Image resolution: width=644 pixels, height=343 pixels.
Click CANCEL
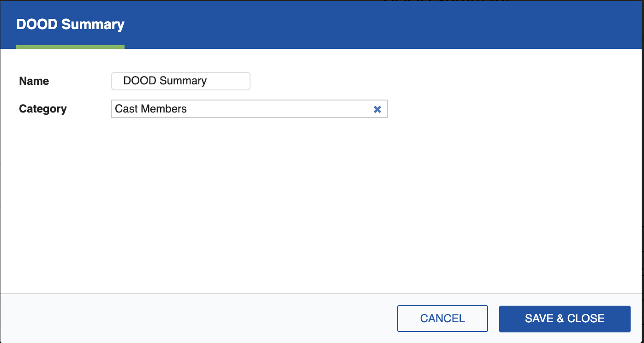pyautogui.click(x=442, y=318)
